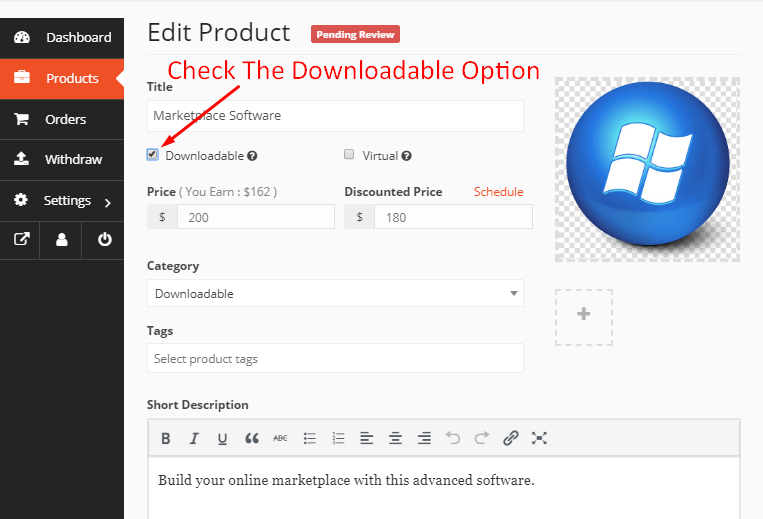Viewport: 763px width, 519px height.
Task: Click the Schedule discount link
Action: 498,192
